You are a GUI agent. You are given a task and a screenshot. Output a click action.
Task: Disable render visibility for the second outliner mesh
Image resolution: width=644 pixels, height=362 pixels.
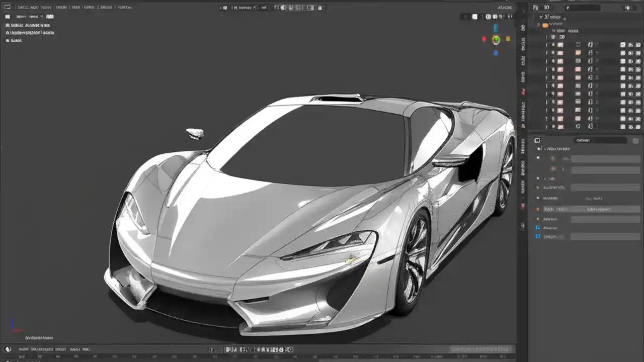[x=637, y=54]
